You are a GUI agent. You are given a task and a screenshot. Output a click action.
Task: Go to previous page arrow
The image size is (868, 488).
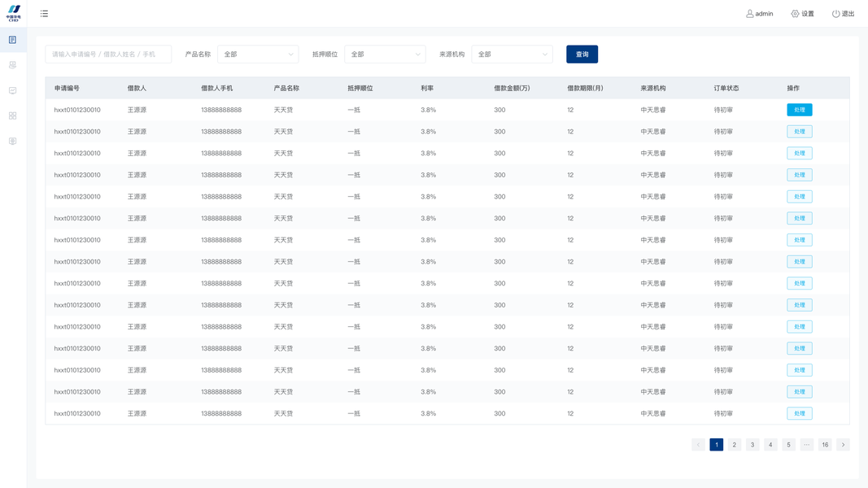(x=698, y=444)
